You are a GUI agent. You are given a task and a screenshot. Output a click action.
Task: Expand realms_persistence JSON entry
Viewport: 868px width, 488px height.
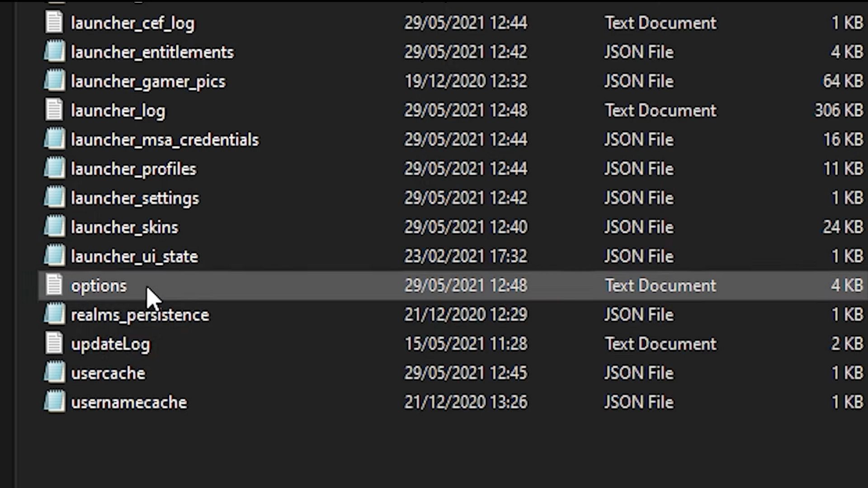pos(140,314)
